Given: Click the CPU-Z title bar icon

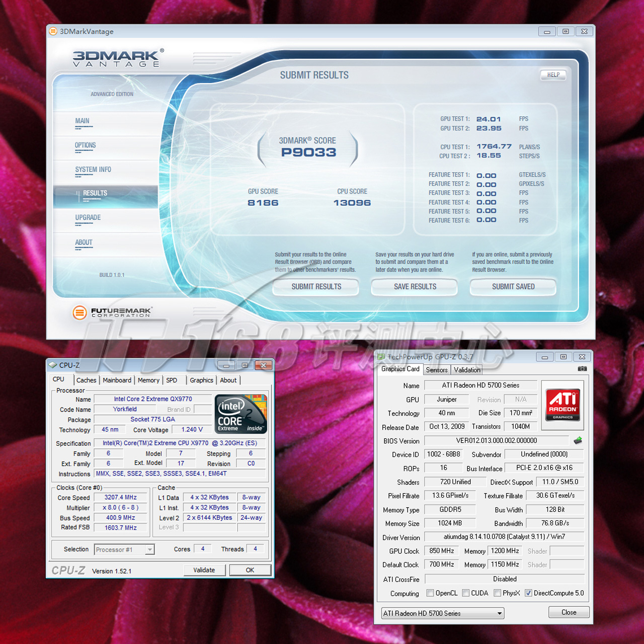Looking at the screenshot, I should click(53, 365).
